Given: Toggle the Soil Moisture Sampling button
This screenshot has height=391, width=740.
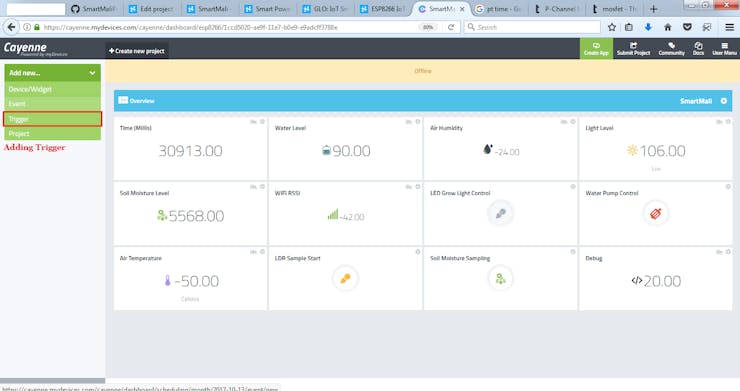Looking at the screenshot, I should point(500,279).
